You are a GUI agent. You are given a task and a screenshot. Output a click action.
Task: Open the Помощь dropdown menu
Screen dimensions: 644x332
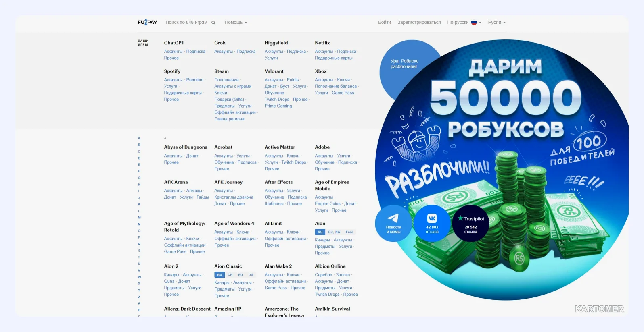(236, 23)
